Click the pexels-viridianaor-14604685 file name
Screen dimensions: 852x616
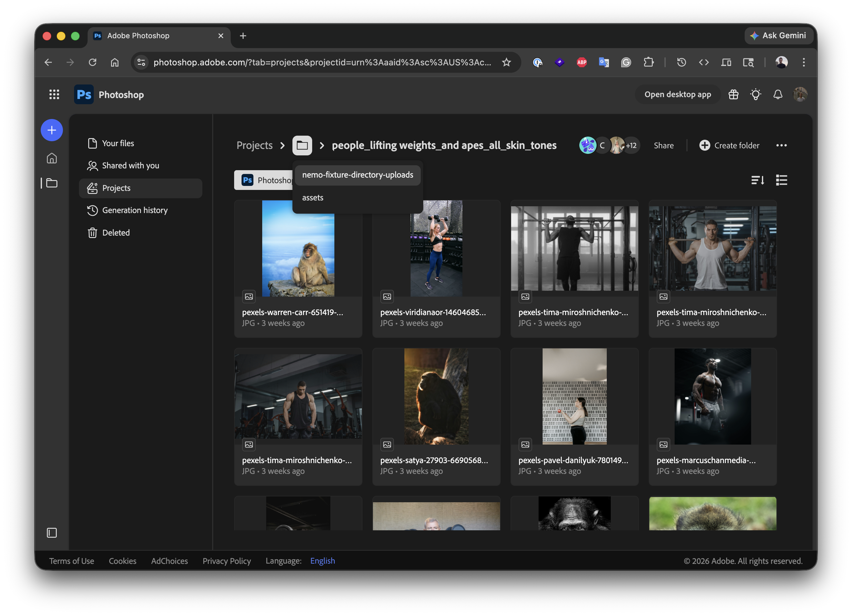433,312
